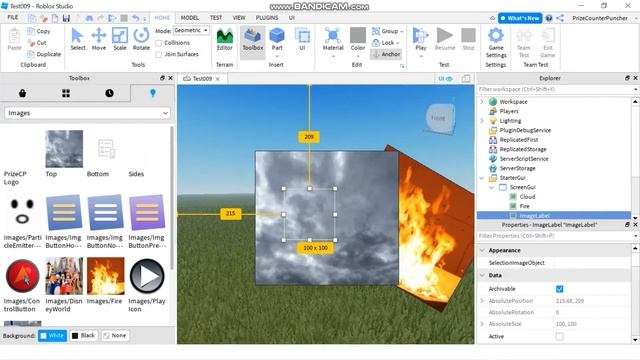Set toolbox background to None

pyautogui.click(x=115, y=336)
